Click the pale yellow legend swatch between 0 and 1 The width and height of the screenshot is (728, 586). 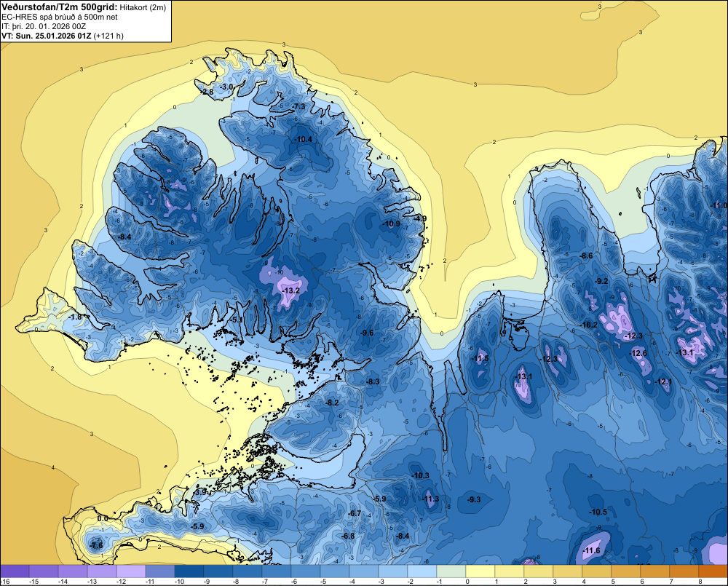(x=480, y=571)
